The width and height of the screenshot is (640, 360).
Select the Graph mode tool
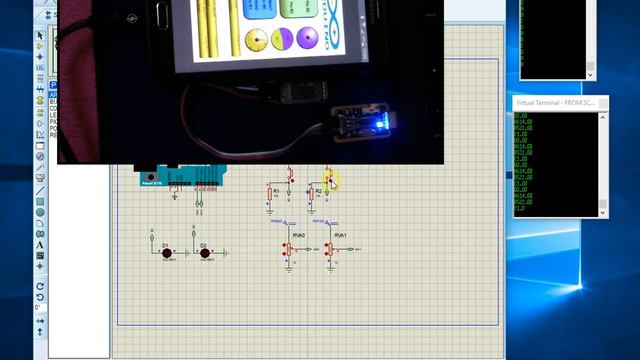point(40,135)
